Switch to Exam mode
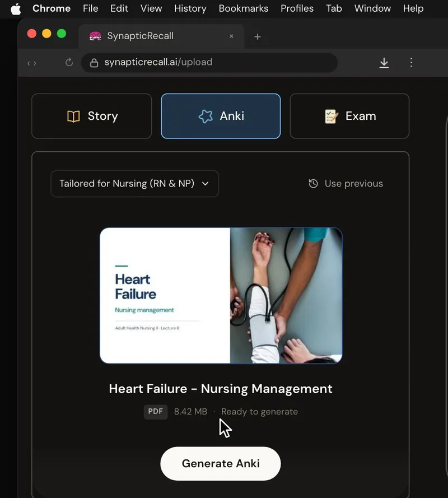Viewport: 448px width, 498px height. click(x=349, y=117)
